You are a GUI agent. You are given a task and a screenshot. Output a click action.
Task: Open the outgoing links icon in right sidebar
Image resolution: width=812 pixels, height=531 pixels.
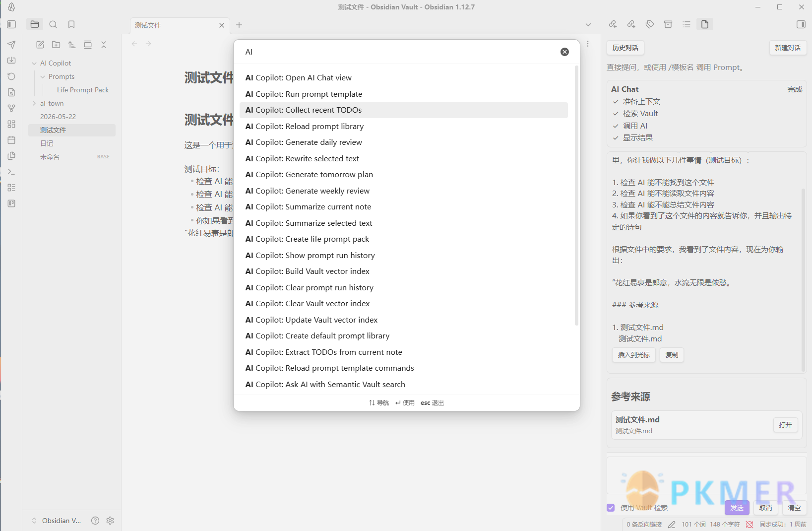631,24
